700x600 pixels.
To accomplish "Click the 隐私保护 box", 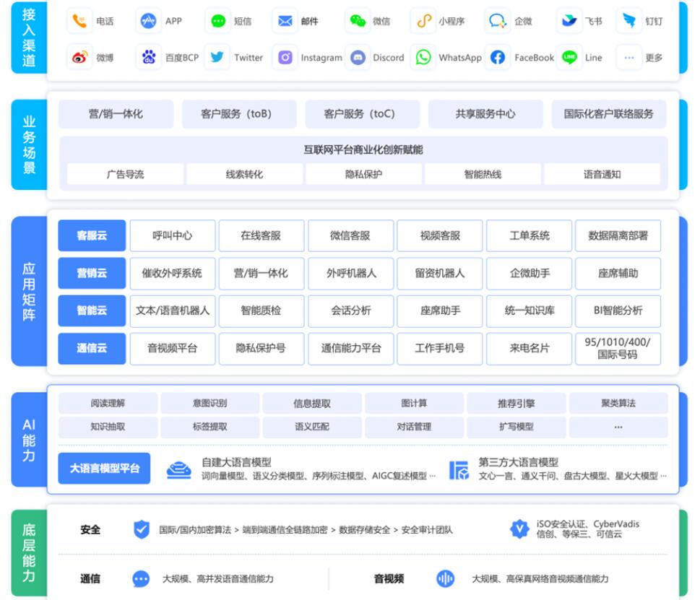I will [364, 174].
